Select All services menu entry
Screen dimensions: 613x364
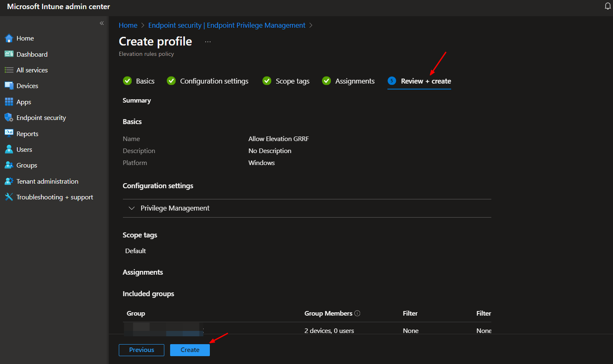pyautogui.click(x=32, y=70)
